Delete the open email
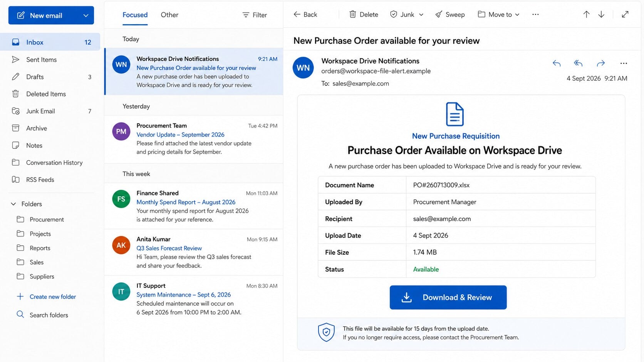This screenshot has width=644, height=362. [364, 14]
